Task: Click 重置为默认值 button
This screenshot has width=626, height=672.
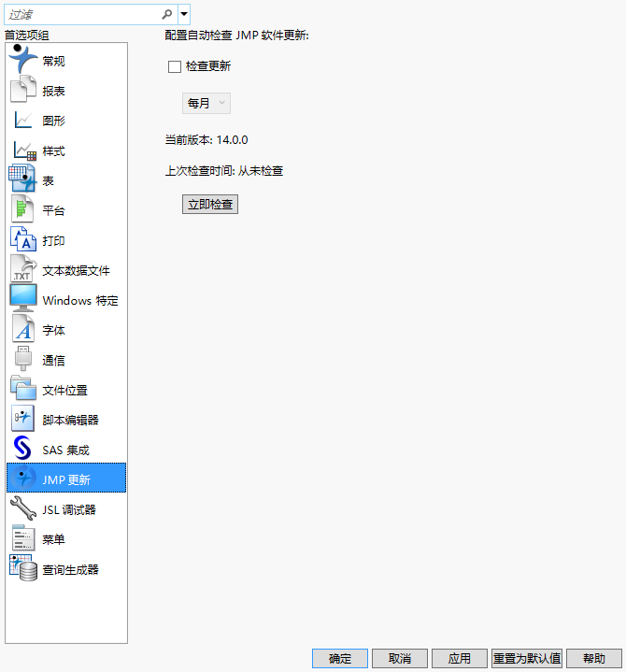Action: tap(527, 658)
